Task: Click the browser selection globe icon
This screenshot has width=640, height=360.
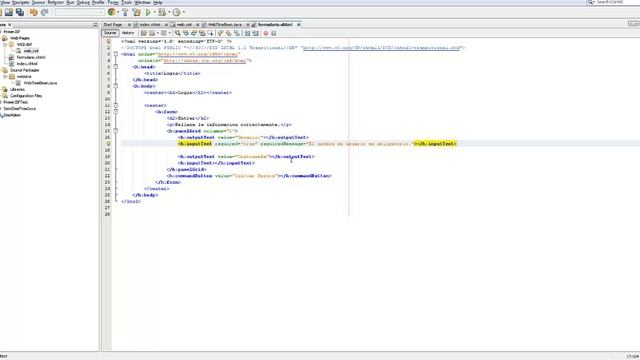Action: point(111,13)
